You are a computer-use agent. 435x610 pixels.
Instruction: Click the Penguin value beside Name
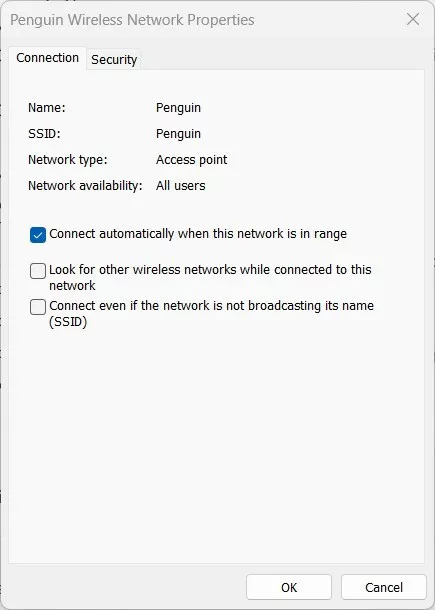178,108
